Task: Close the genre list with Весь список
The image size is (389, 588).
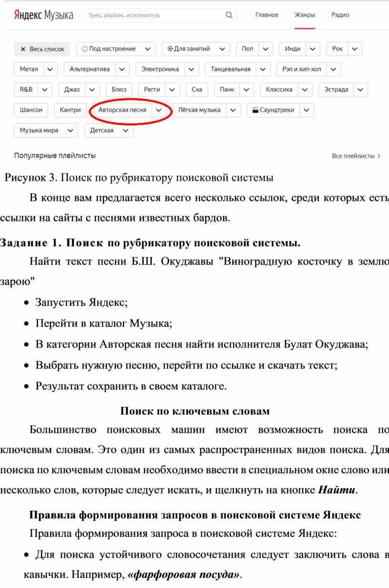Action: [x=42, y=49]
